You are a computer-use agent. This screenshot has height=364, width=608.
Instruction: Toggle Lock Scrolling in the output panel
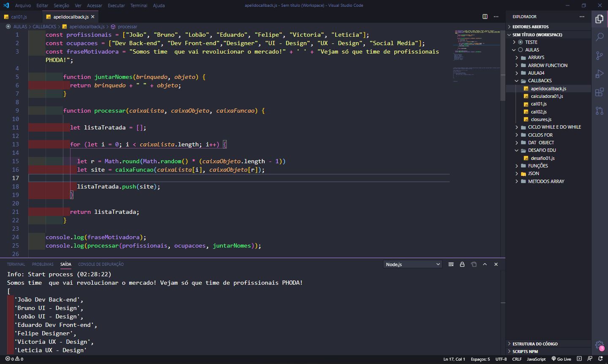462,264
